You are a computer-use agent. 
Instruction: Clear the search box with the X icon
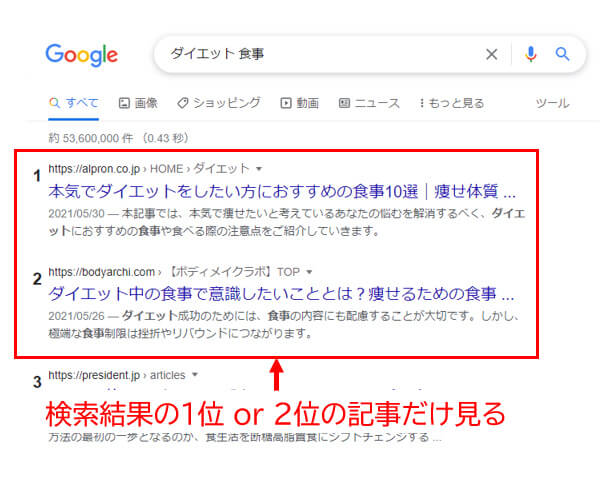[491, 54]
